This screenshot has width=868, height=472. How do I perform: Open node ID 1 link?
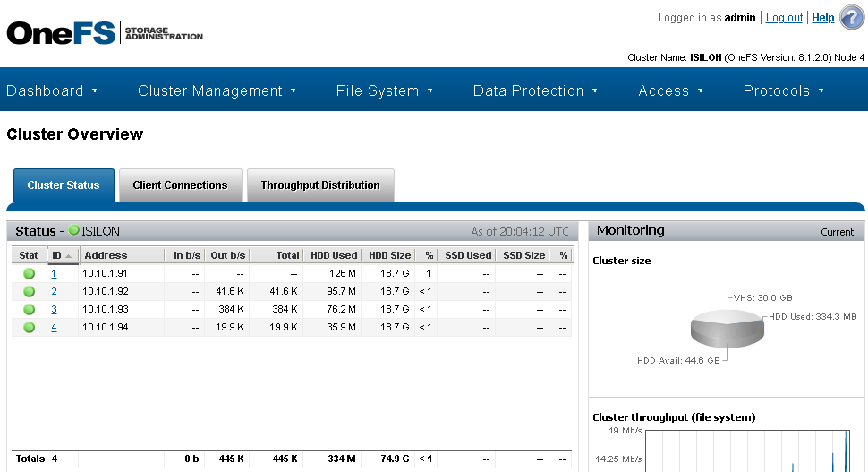pos(54,274)
